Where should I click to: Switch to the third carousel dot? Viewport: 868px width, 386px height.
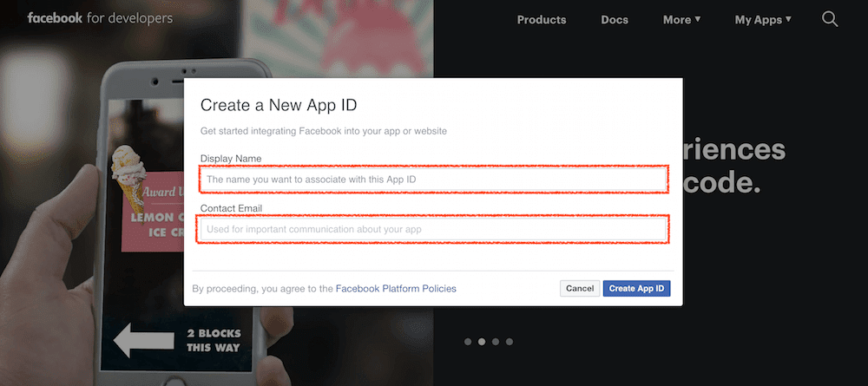coord(496,342)
